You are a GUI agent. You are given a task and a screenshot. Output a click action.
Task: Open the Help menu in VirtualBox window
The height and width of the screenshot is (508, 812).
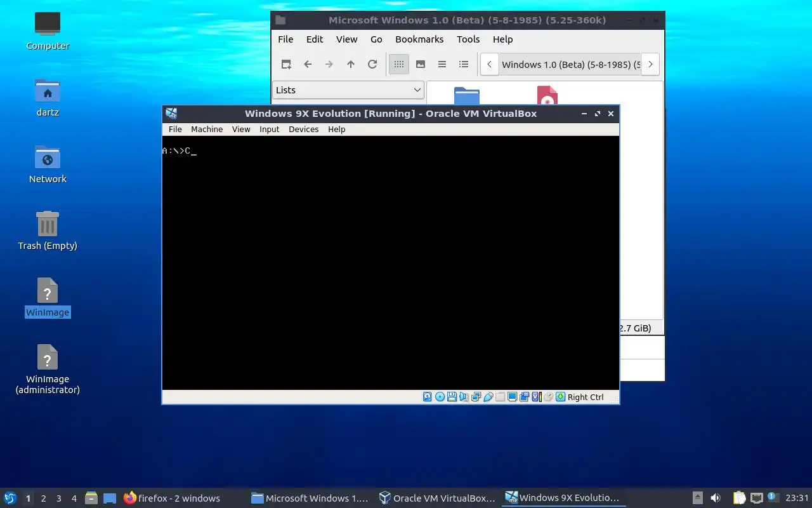click(x=336, y=129)
